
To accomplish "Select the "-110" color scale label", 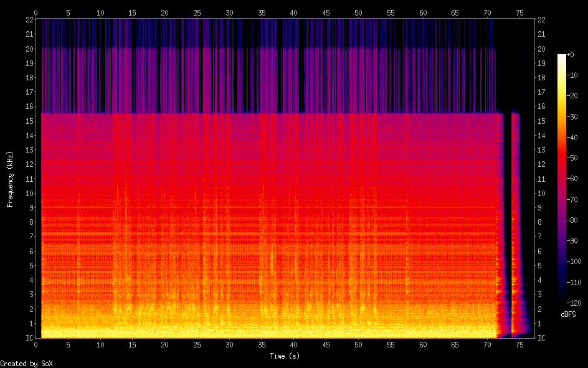I will pyautogui.click(x=574, y=283).
